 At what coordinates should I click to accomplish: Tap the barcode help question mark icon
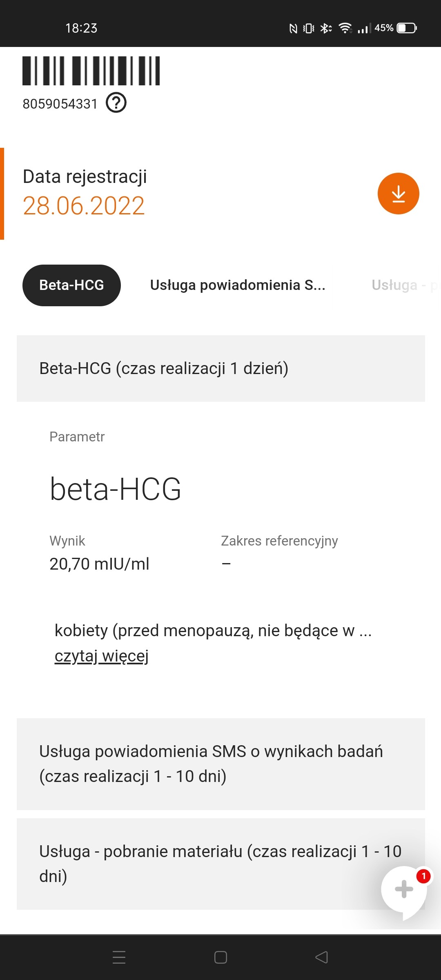click(116, 102)
